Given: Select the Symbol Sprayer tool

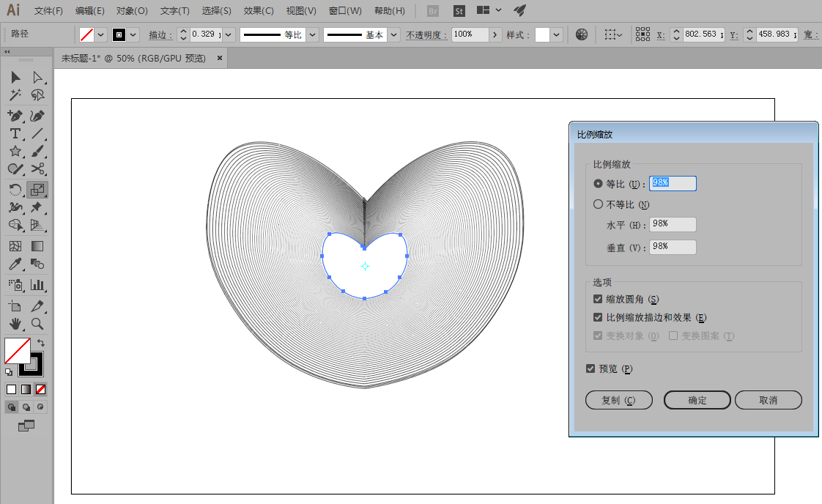Looking at the screenshot, I should click(x=15, y=285).
